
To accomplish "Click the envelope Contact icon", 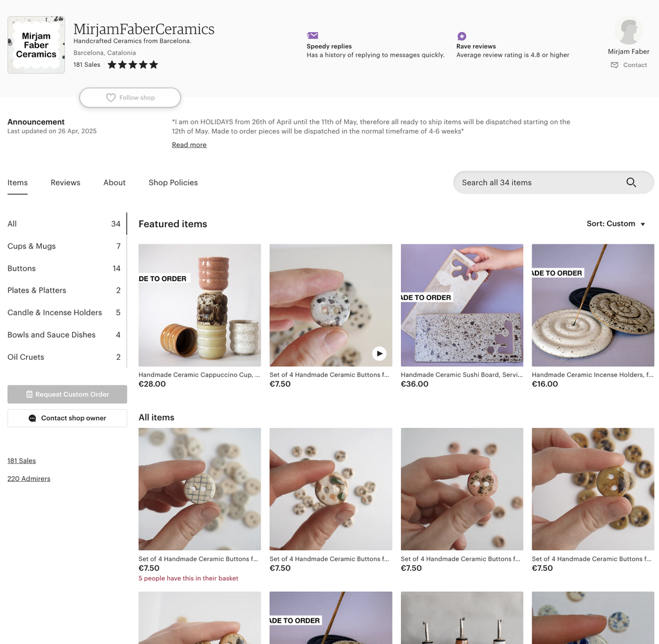I will point(614,65).
